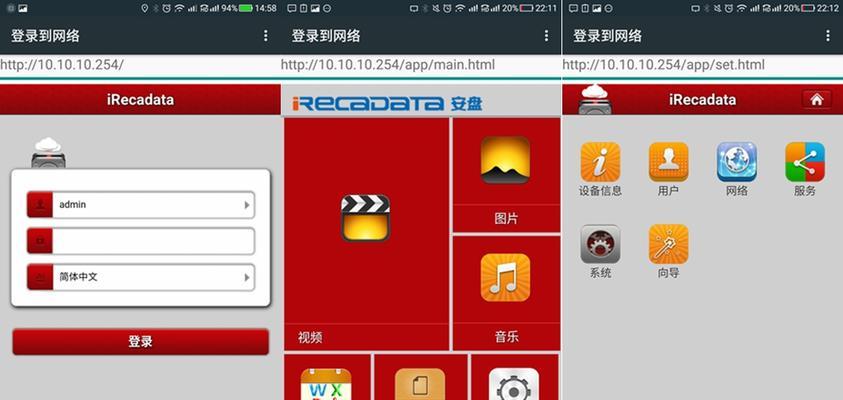Open 向导 wizard wand icon
Image resolution: width=843 pixels, height=400 pixels.
[669, 244]
